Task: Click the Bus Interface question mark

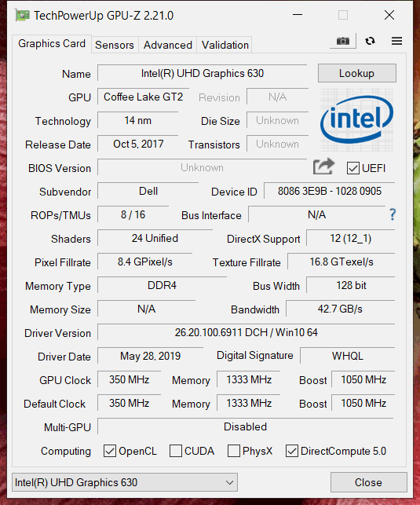Action: click(393, 214)
